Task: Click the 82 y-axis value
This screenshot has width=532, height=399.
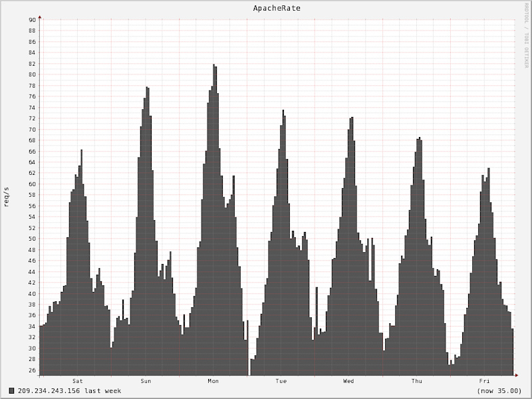Action: [32, 63]
